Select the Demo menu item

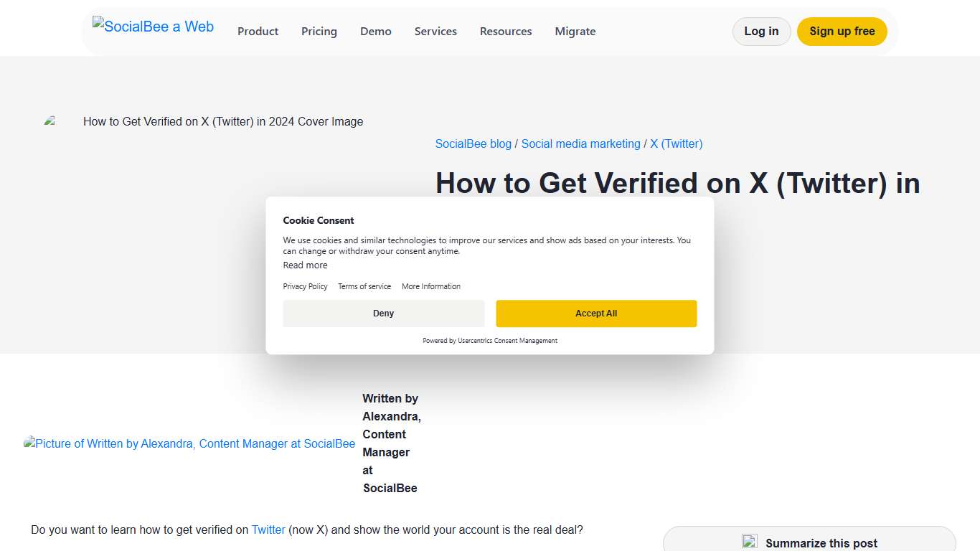click(x=375, y=31)
